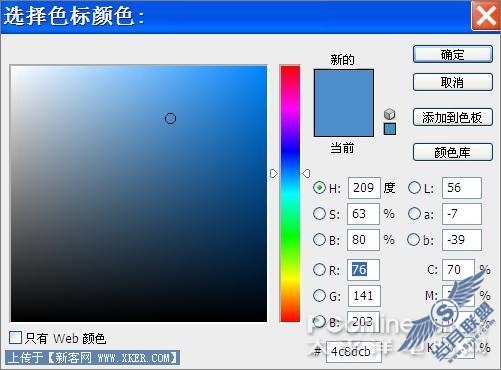The height and width of the screenshot is (370, 501).
Task: Select the R red radio button
Action: click(319, 269)
